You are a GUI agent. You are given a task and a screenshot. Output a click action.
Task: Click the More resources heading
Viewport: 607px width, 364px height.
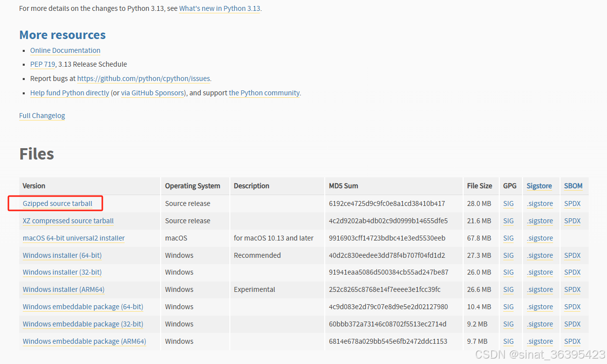point(62,35)
